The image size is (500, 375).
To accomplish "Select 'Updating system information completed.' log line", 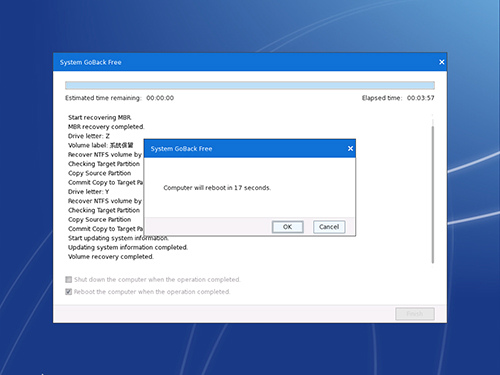I will 128,247.
